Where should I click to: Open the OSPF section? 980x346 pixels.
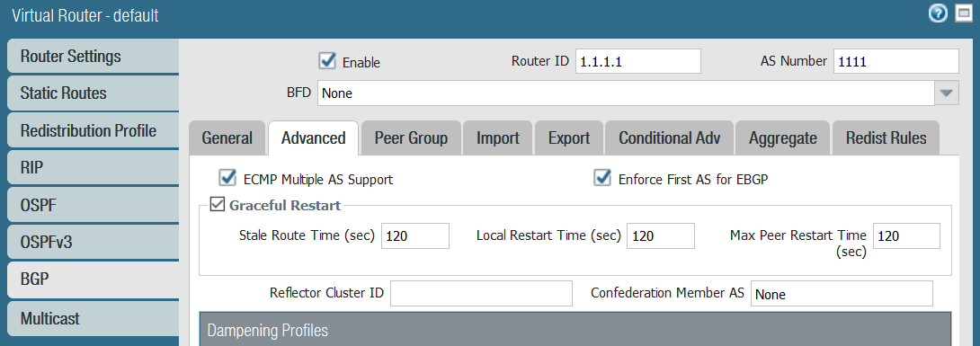(94, 206)
